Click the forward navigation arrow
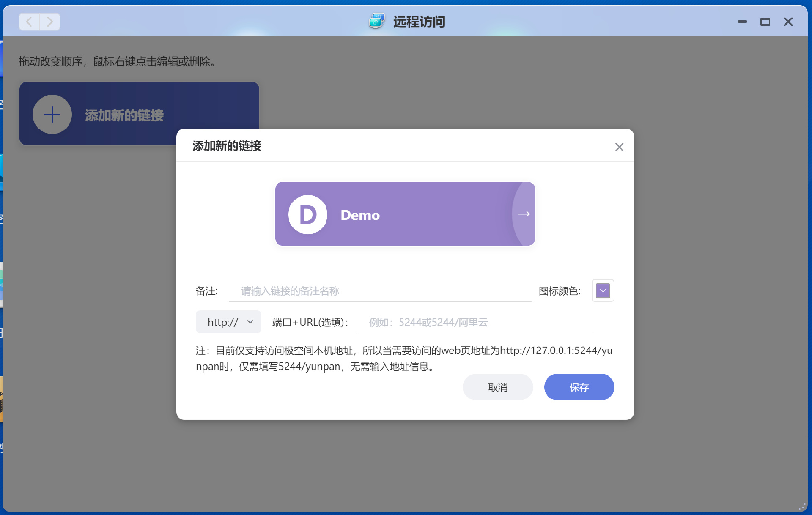The height and width of the screenshot is (515, 812). pos(50,22)
